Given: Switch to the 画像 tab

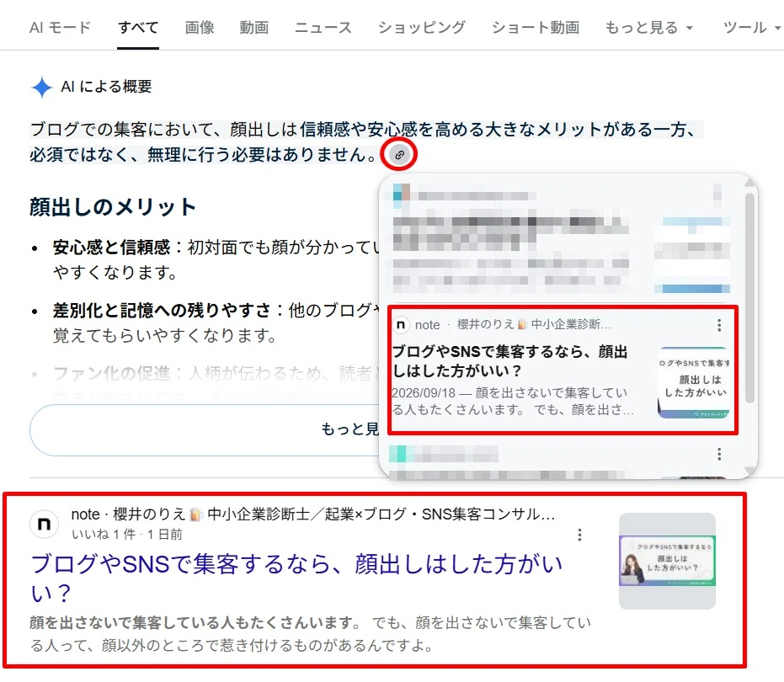Looking at the screenshot, I should click(x=200, y=27).
